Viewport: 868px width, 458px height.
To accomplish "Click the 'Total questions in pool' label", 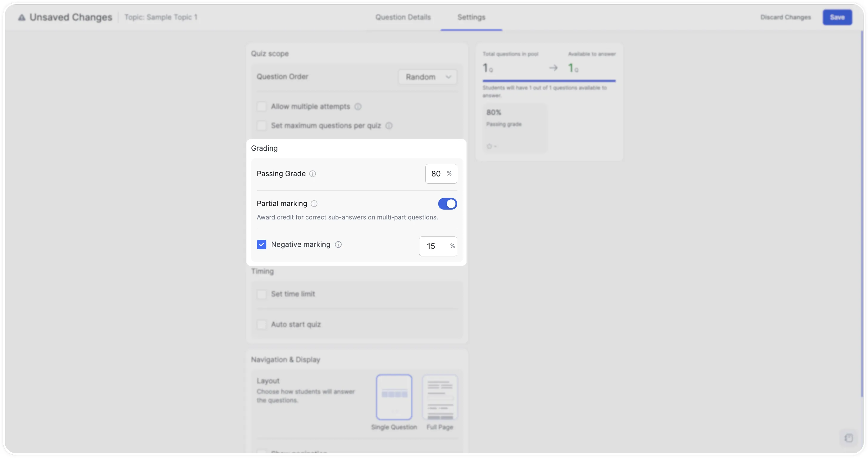I will [510, 54].
